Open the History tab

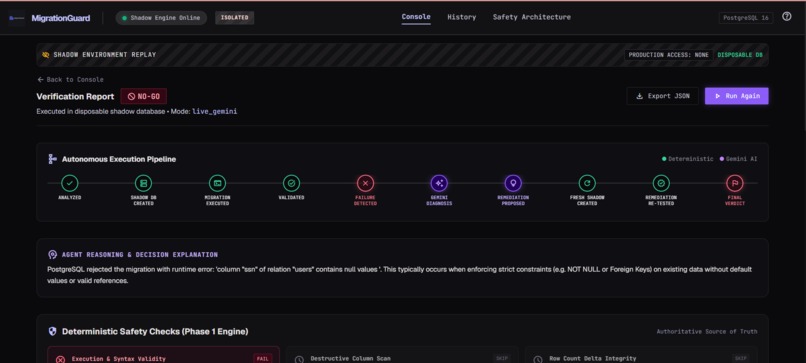(x=462, y=17)
